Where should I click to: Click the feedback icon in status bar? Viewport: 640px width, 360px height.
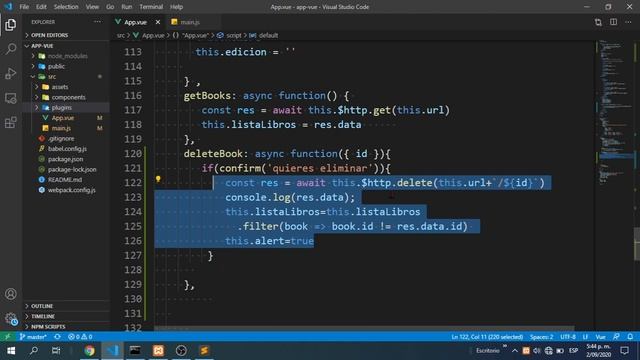coord(616,337)
